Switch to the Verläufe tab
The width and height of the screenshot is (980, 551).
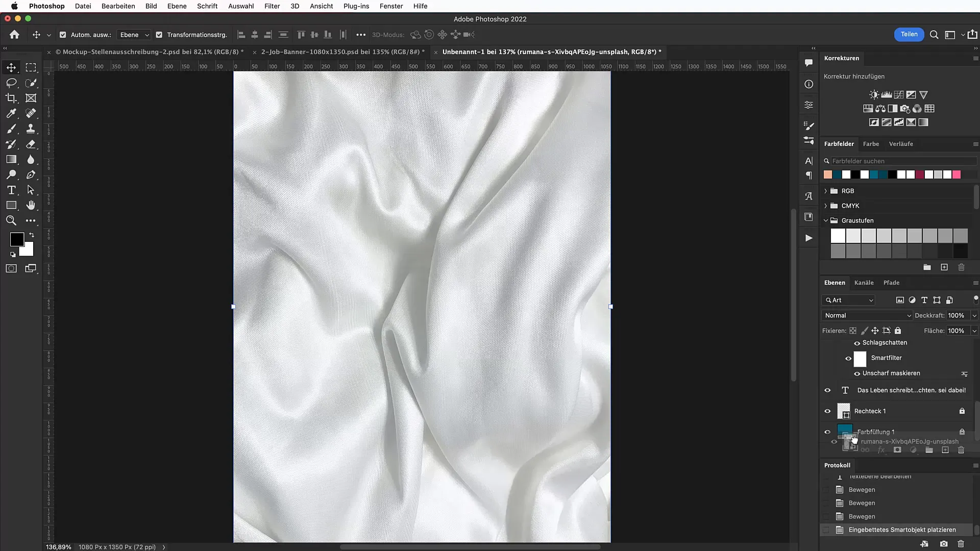coord(901,144)
